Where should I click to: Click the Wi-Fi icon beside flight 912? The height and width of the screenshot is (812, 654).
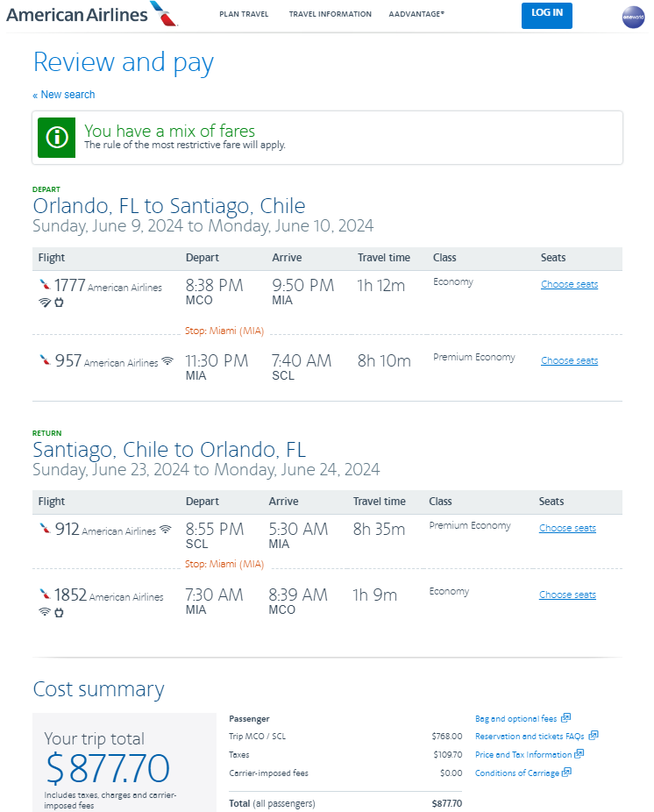(x=166, y=531)
